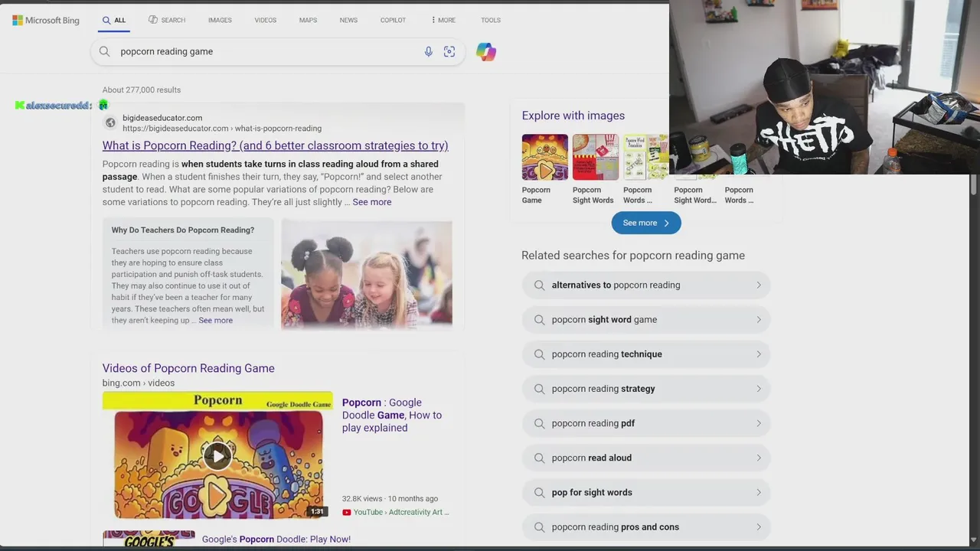Expand popcorn sight word game chevron
The width and height of the screenshot is (980, 551).
click(759, 319)
